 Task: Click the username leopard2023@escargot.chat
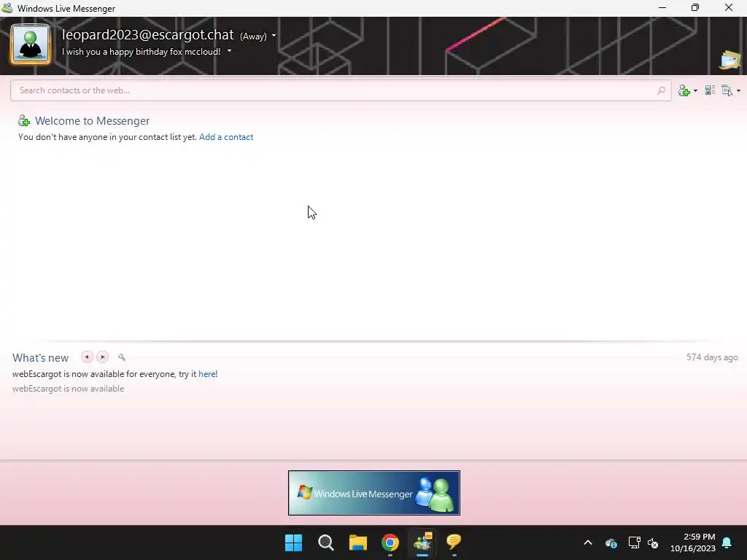(x=147, y=35)
